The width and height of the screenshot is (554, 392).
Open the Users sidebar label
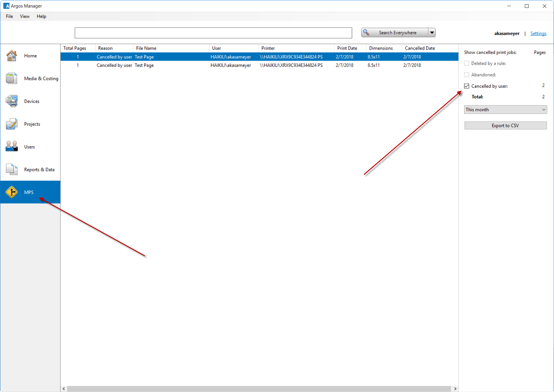(x=29, y=147)
